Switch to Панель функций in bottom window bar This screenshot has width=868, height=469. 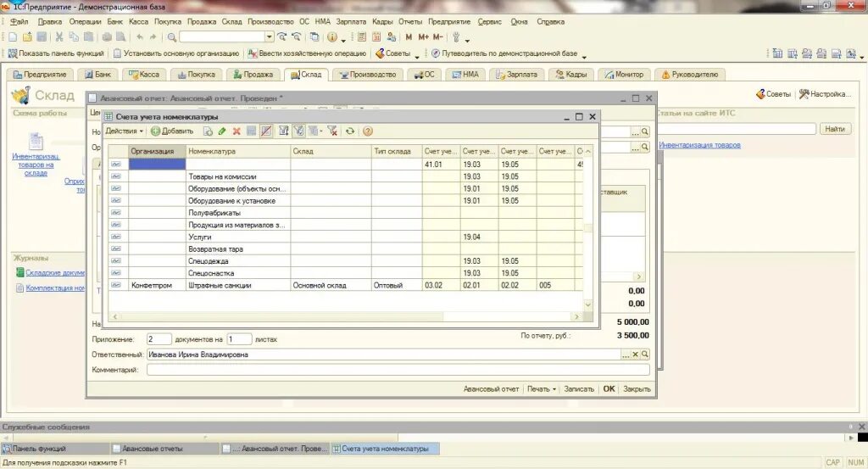point(54,449)
